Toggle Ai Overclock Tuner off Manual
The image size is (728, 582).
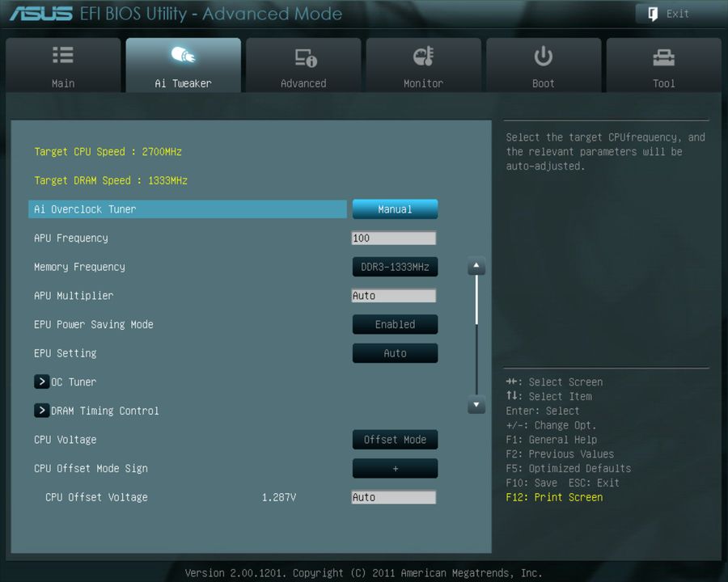395,209
